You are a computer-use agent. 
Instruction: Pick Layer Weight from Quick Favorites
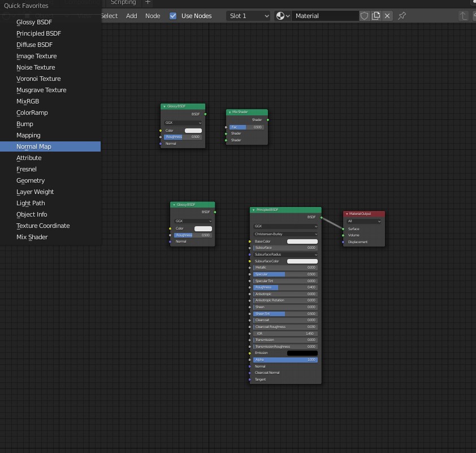(50, 192)
